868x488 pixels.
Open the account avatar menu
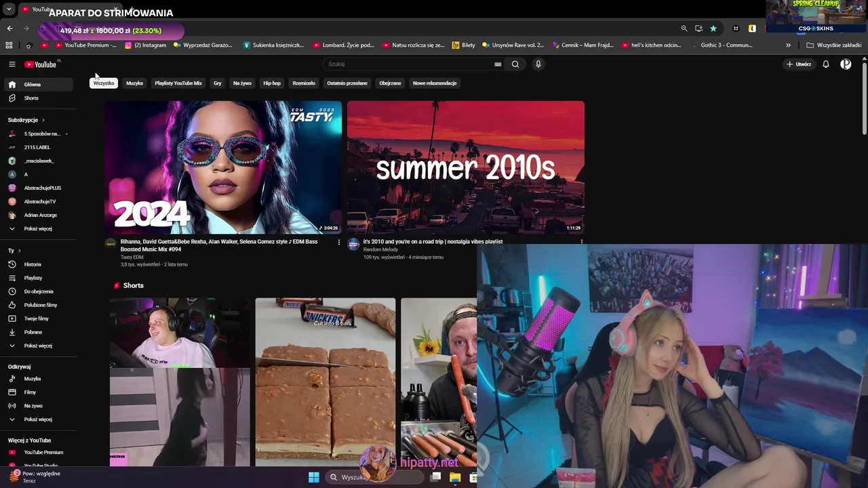click(846, 64)
